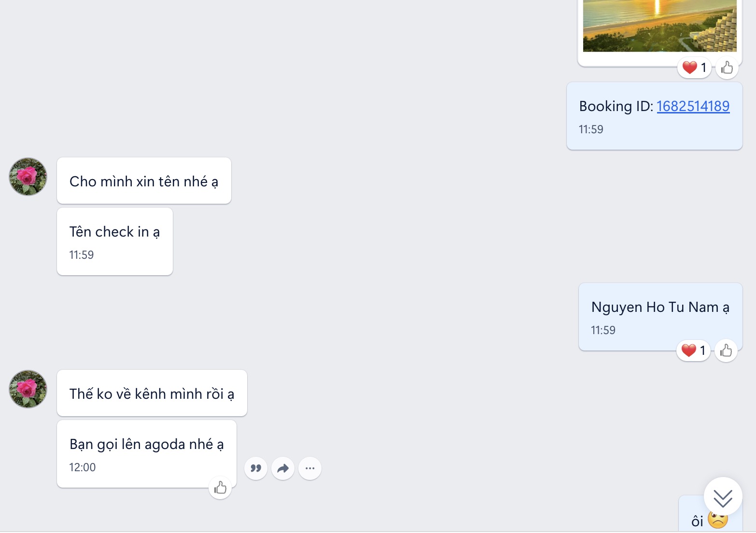View heart reactions on "Nguyen Ho Tu Nam" message

tap(694, 351)
